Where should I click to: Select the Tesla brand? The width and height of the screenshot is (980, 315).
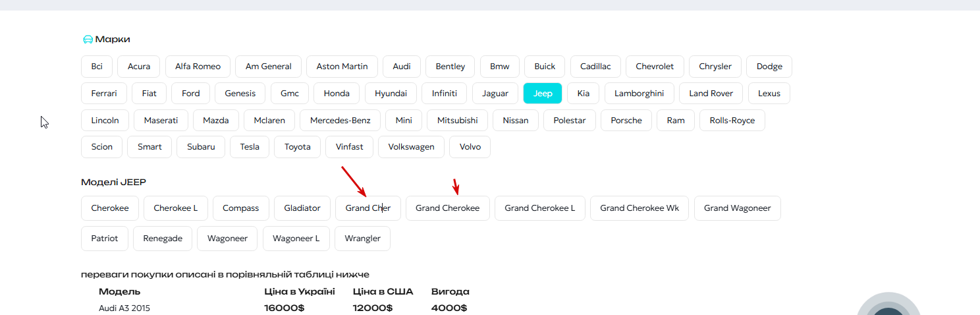(x=250, y=147)
